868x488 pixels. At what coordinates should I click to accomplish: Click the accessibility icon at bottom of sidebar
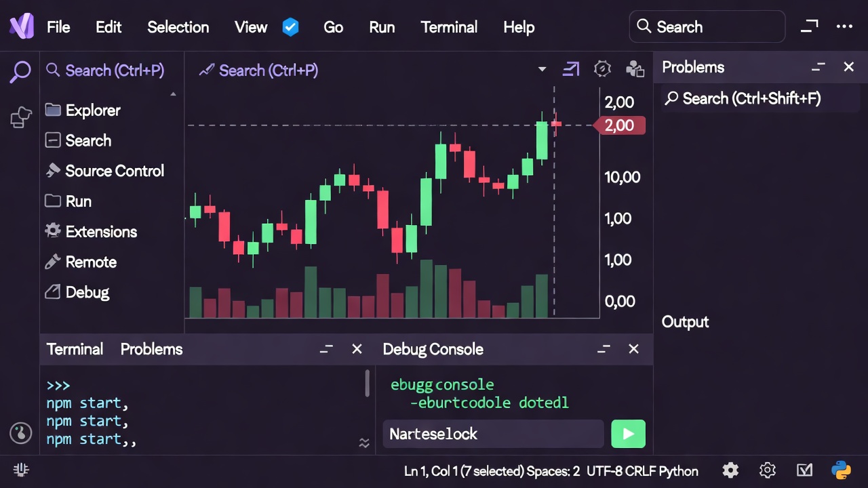[20, 433]
